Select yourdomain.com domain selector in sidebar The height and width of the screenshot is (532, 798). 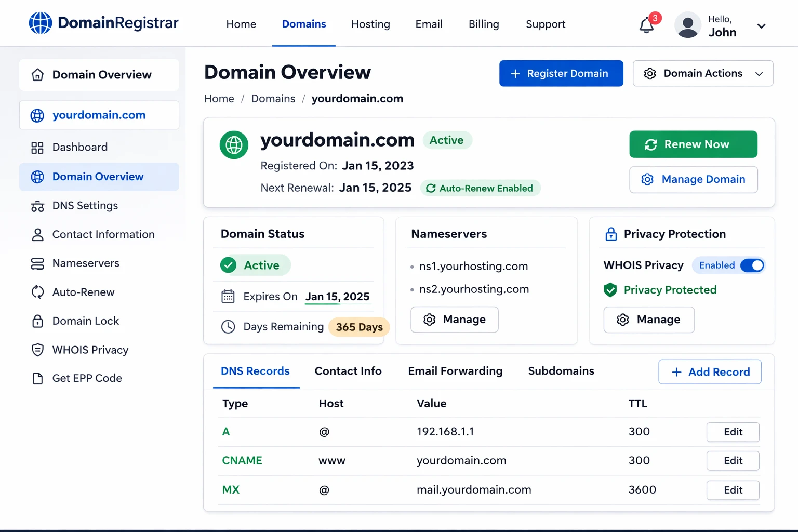coord(99,115)
